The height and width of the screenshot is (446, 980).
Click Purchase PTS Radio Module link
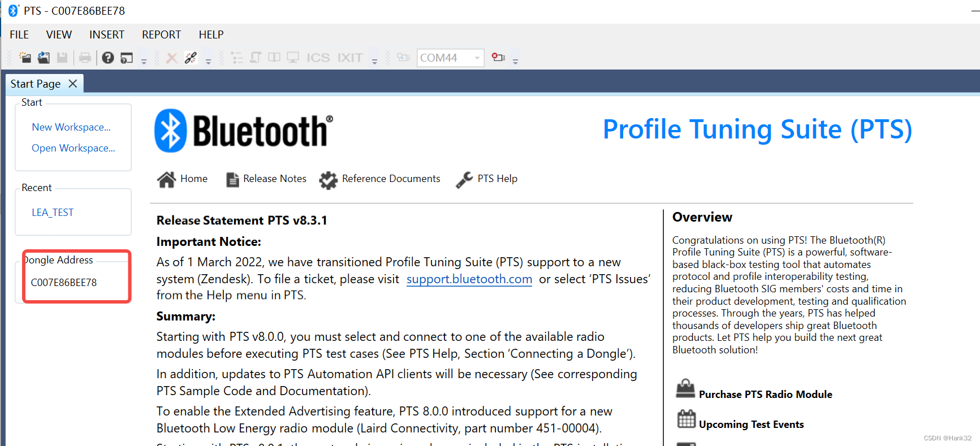click(766, 395)
